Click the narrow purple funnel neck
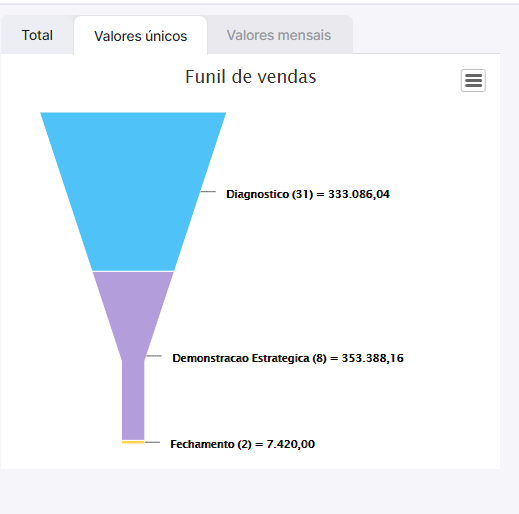 click(133, 400)
